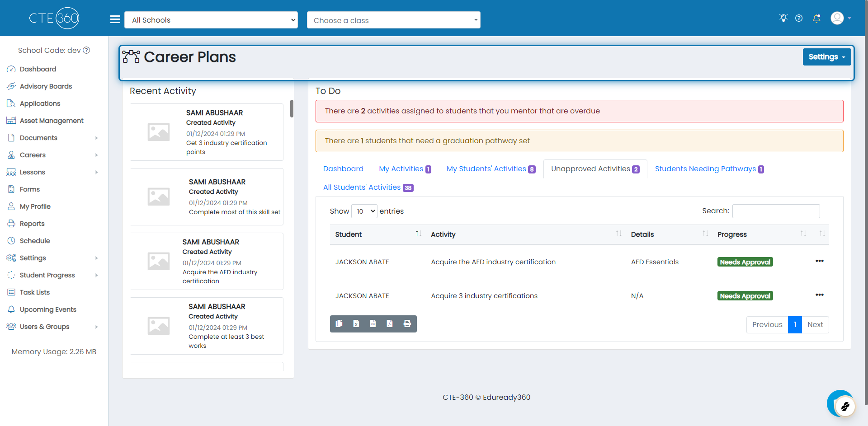
Task: Sort table by Activity column
Action: click(x=526, y=234)
